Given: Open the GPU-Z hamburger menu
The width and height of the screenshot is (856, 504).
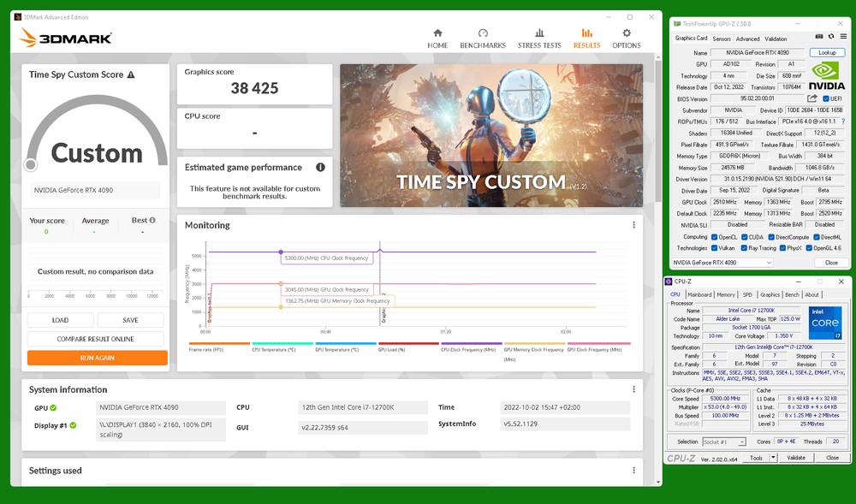Looking at the screenshot, I should click(x=843, y=37).
